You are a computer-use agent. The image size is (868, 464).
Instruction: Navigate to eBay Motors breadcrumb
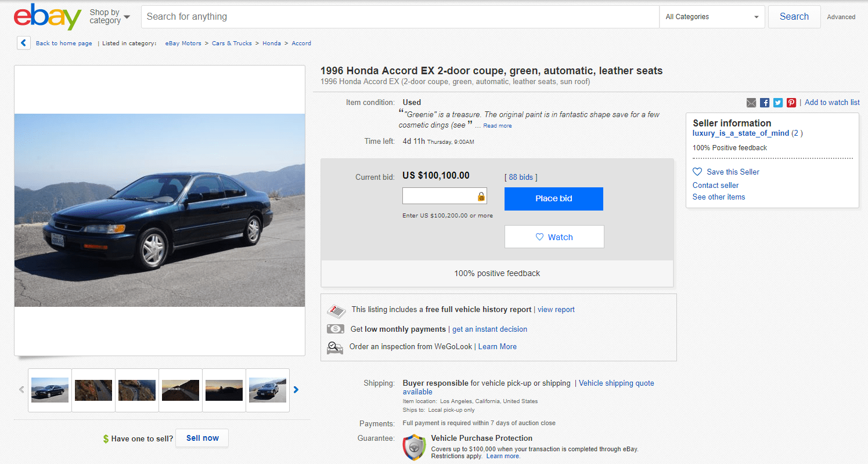click(x=183, y=43)
